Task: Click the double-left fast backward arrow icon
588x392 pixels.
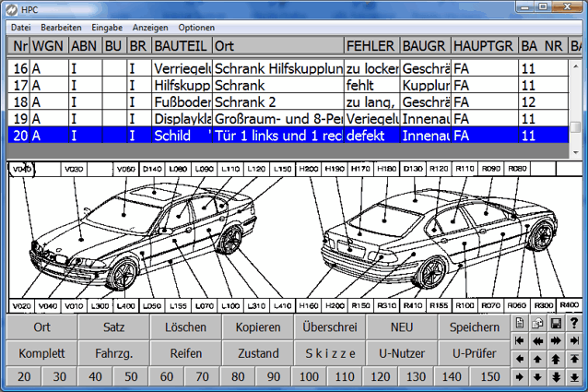Action: point(537,340)
